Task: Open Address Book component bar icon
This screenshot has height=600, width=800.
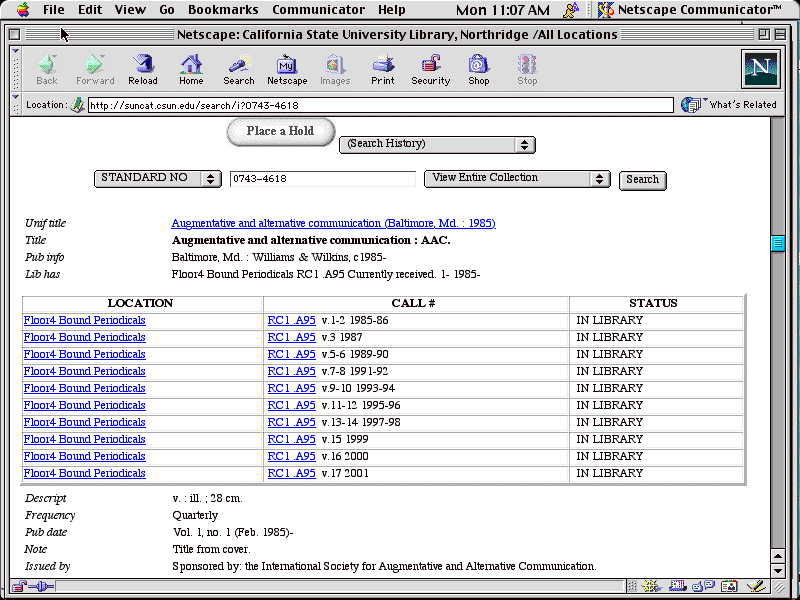Action: click(729, 587)
